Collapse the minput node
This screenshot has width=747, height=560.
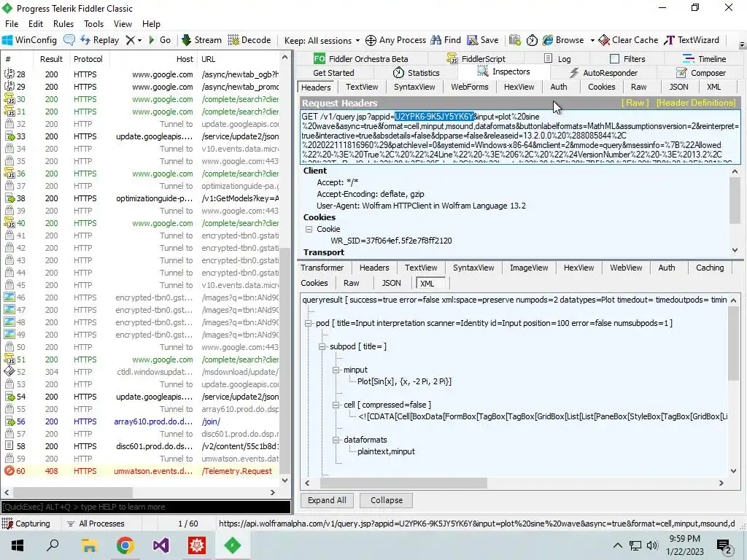click(x=336, y=370)
